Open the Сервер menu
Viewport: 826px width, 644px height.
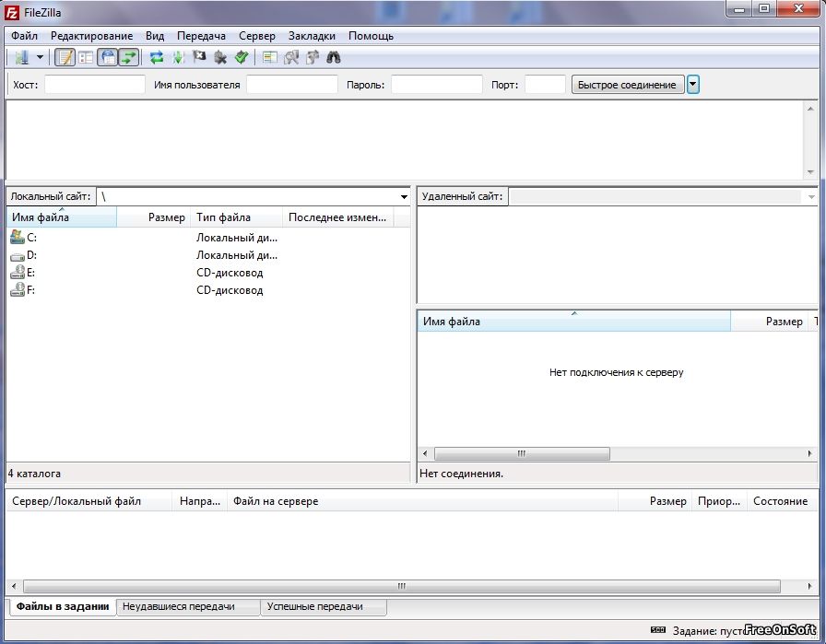[x=257, y=36]
